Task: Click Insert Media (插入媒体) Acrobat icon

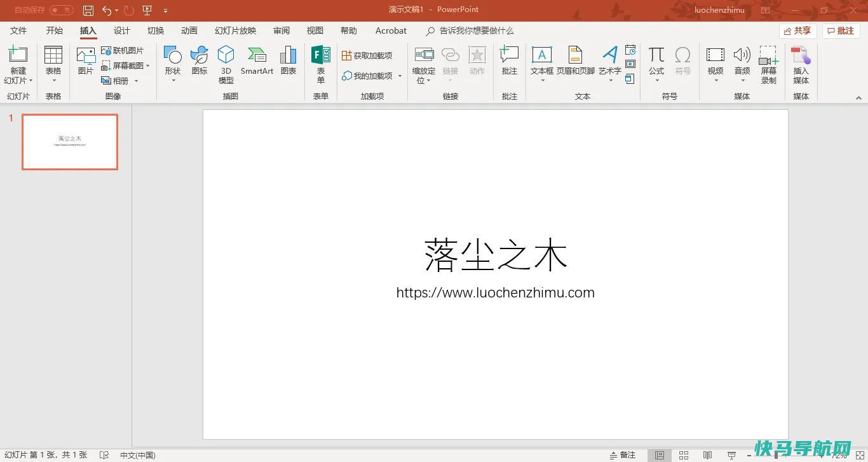Action: [801, 65]
